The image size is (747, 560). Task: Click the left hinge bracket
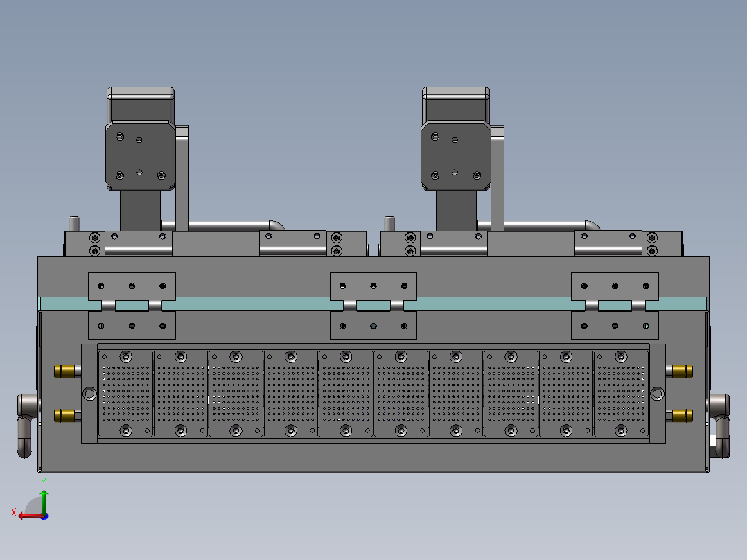[x=132, y=286]
